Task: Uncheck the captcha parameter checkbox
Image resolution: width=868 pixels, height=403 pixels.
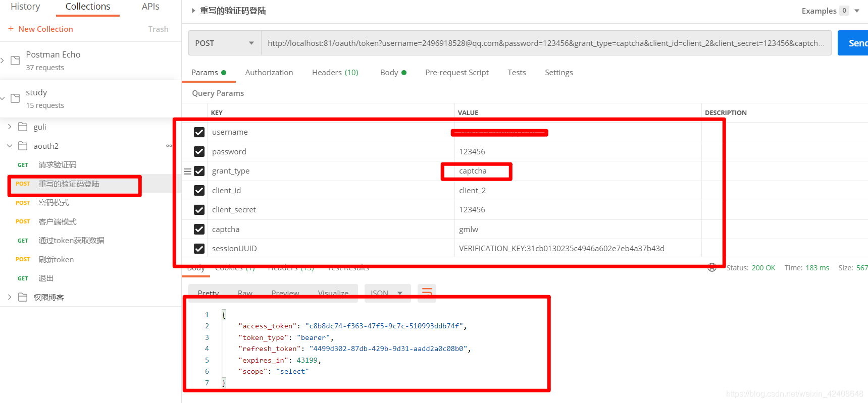Action: pyautogui.click(x=199, y=229)
